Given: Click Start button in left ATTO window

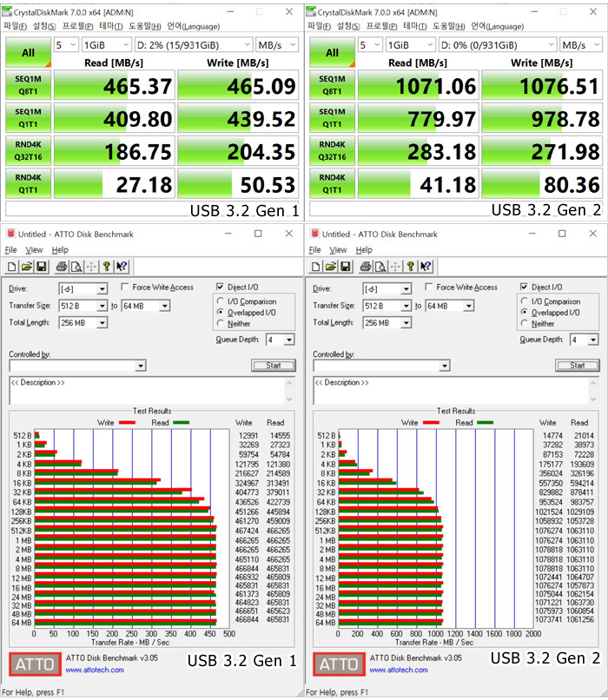Looking at the screenshot, I should coord(274,366).
